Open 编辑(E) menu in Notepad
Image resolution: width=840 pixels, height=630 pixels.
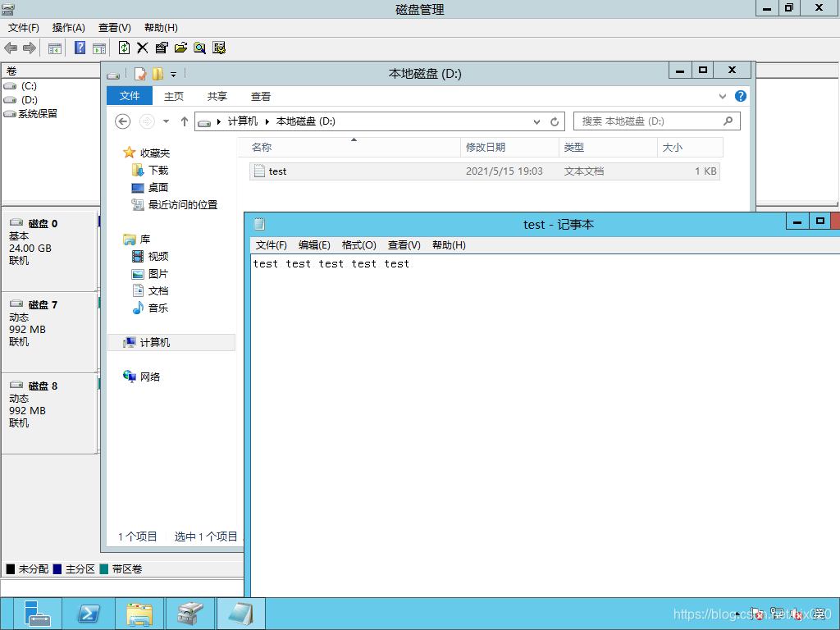click(314, 245)
